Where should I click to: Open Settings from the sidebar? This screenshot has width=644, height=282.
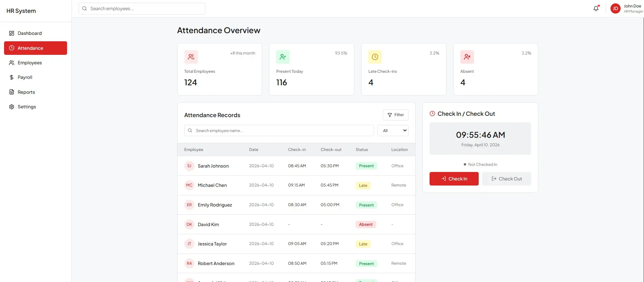tap(27, 107)
